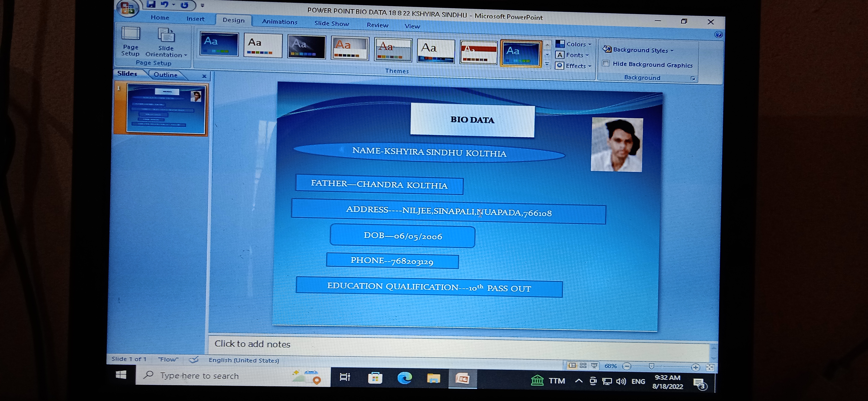Click the zoom slider handle

651,366
